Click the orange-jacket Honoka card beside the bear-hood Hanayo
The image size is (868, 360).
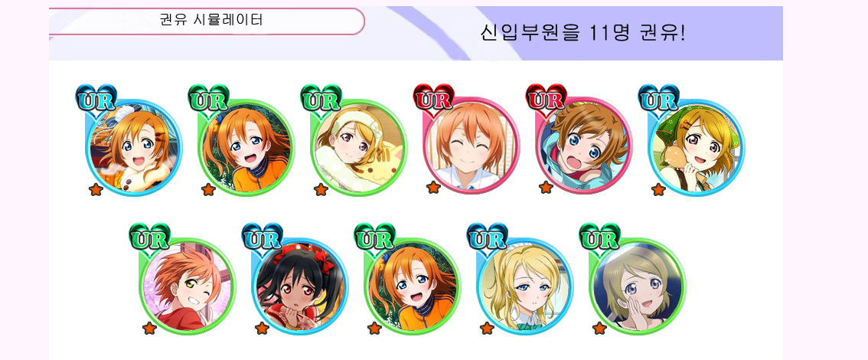(x=246, y=147)
